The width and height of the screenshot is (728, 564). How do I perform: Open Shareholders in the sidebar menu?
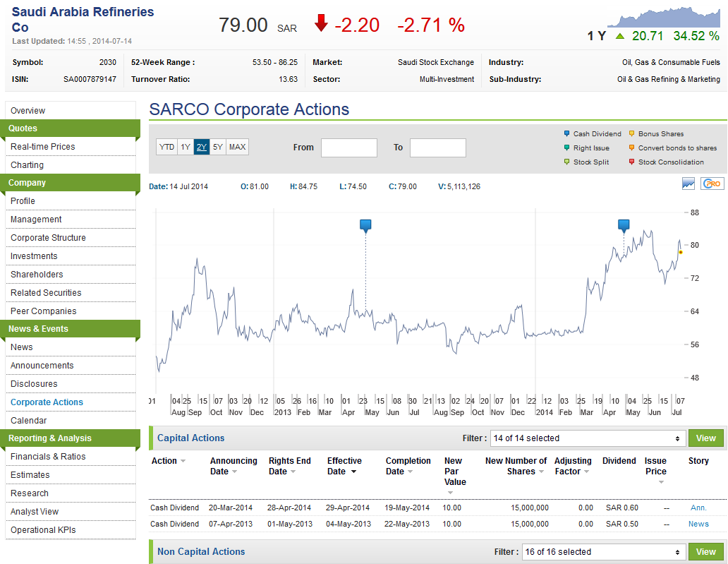tap(37, 275)
